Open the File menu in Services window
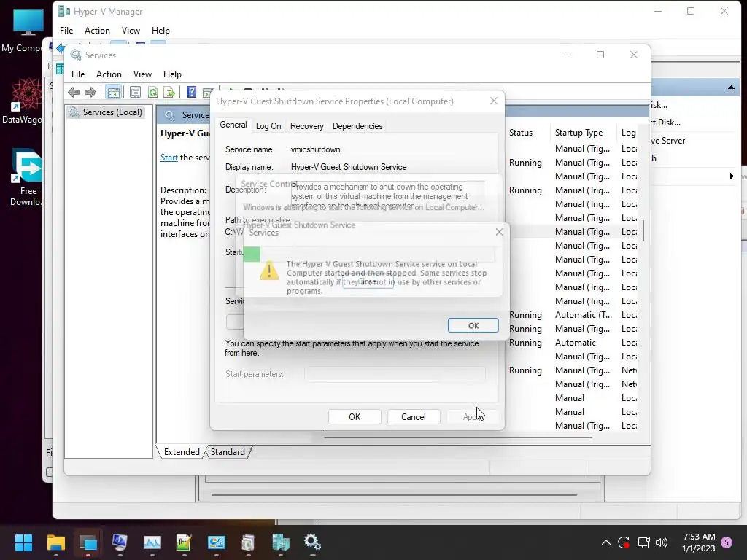This screenshot has height=560, width=747. [78, 74]
